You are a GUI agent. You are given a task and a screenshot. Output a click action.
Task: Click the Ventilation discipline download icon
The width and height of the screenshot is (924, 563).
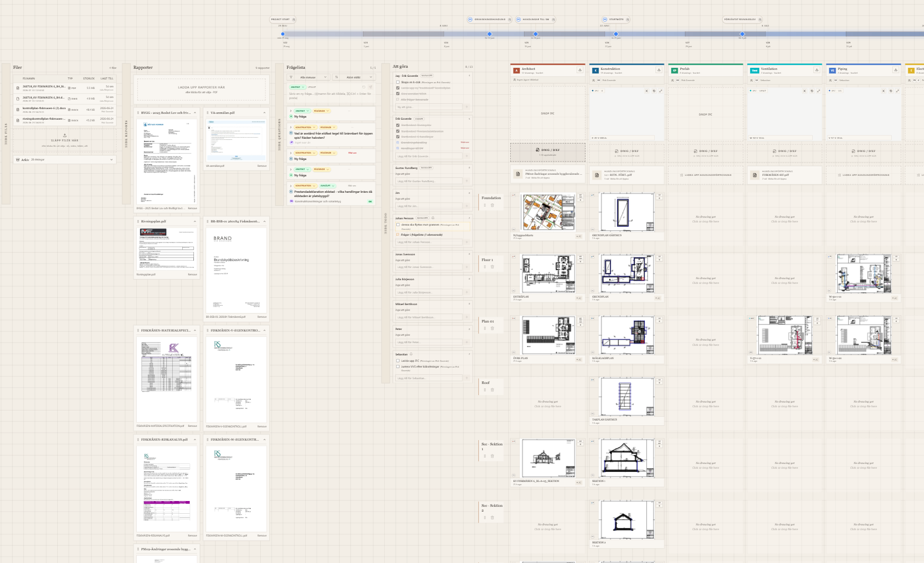point(816,70)
